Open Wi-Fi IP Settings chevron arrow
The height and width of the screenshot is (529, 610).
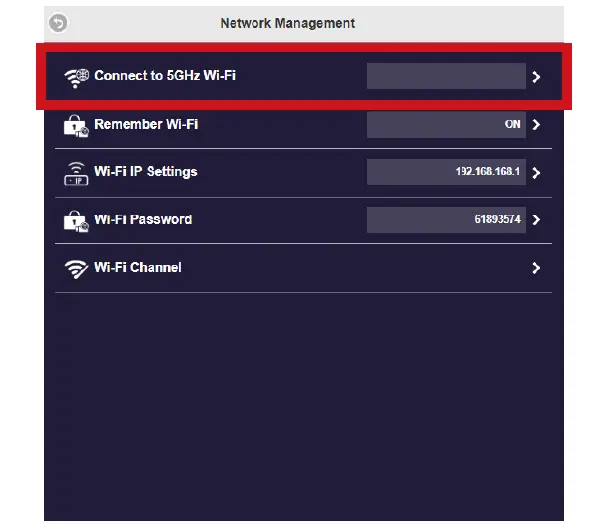point(537,173)
